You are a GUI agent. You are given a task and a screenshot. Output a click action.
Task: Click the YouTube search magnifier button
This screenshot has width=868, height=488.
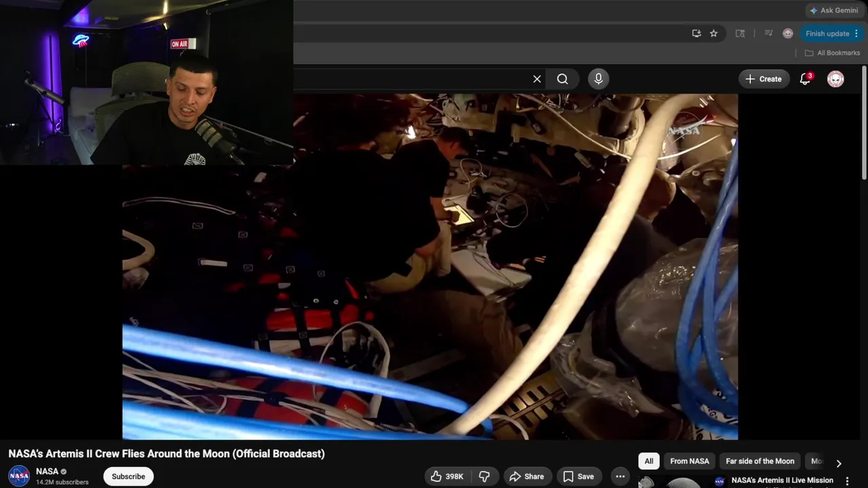point(562,79)
